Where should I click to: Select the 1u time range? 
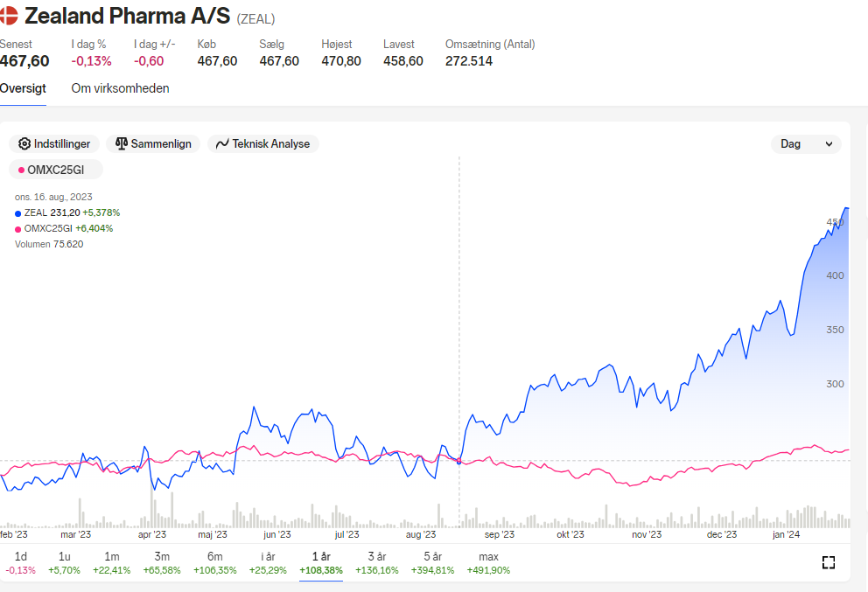[x=64, y=562]
